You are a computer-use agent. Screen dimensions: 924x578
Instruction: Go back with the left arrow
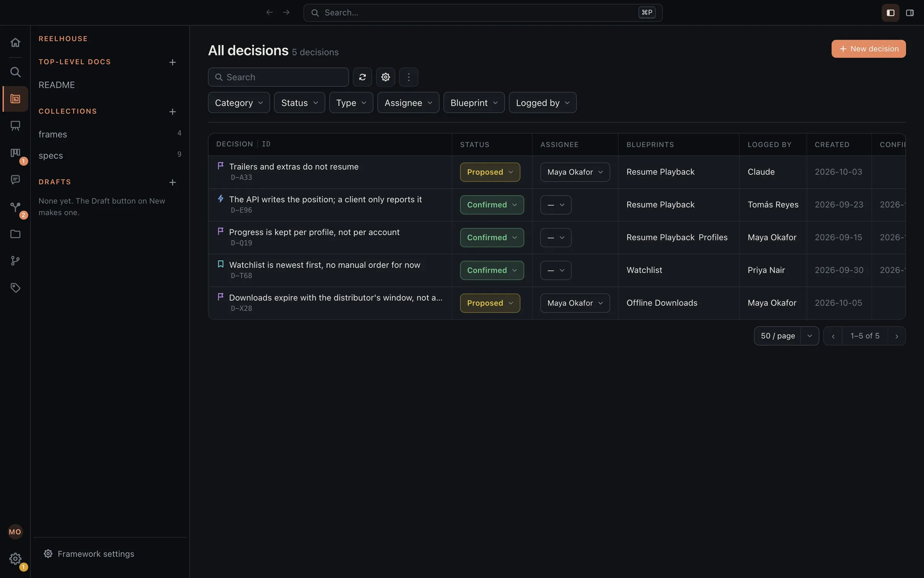click(269, 13)
